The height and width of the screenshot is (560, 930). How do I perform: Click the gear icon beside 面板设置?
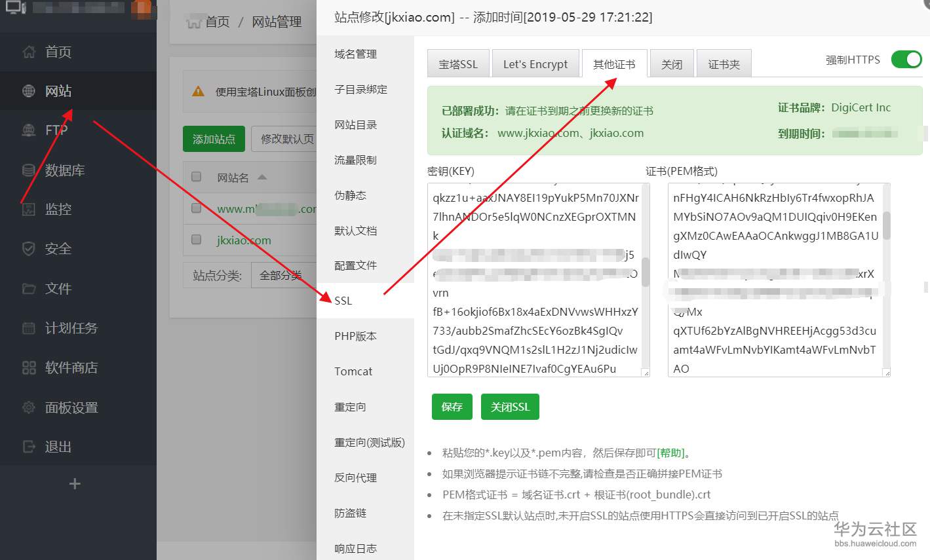tap(29, 407)
